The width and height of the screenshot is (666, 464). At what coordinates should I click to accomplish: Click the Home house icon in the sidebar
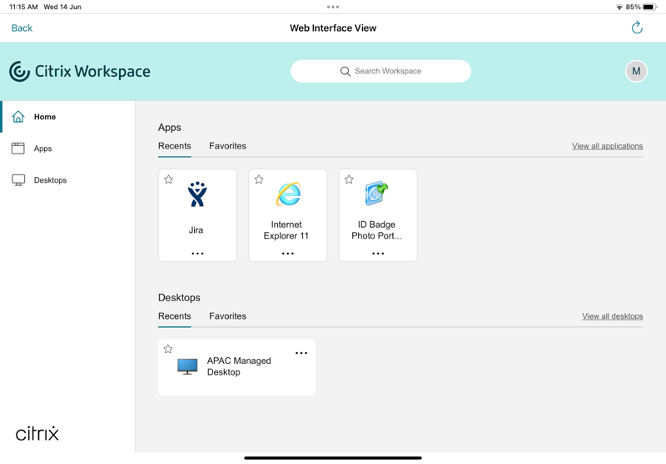18,116
